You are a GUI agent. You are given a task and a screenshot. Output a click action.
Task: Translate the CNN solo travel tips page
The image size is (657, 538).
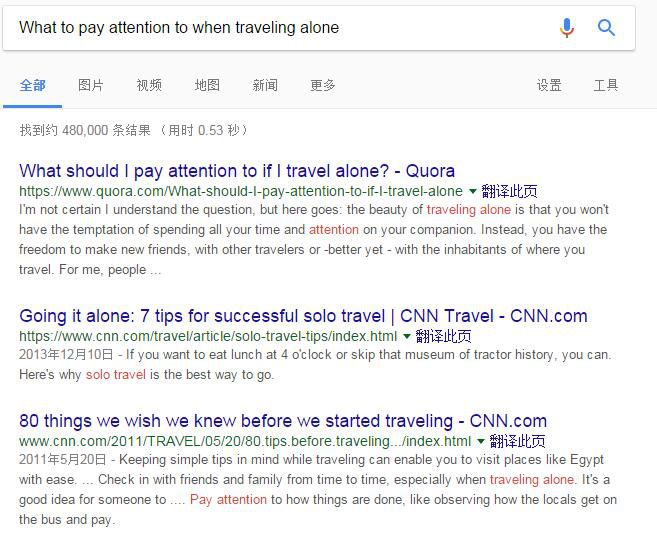[x=443, y=337]
